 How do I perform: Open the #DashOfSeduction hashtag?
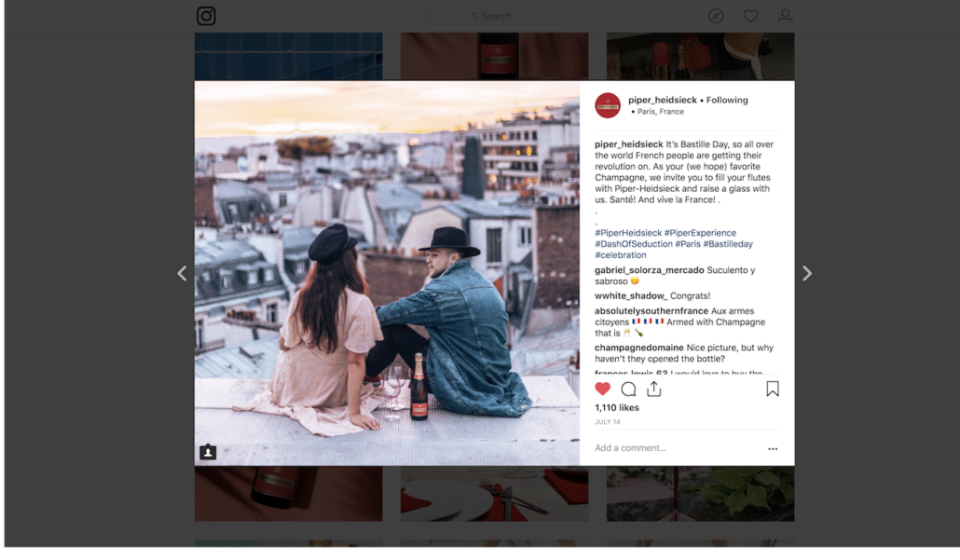(634, 243)
